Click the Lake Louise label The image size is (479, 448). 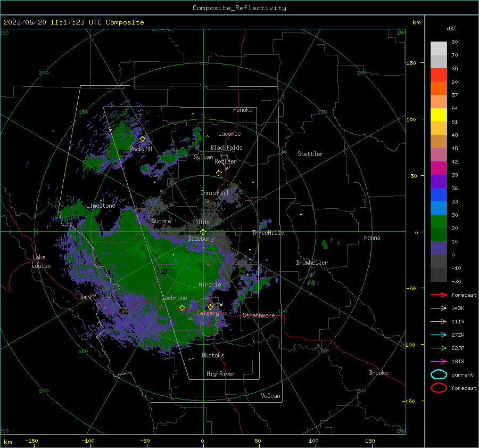click(x=41, y=262)
